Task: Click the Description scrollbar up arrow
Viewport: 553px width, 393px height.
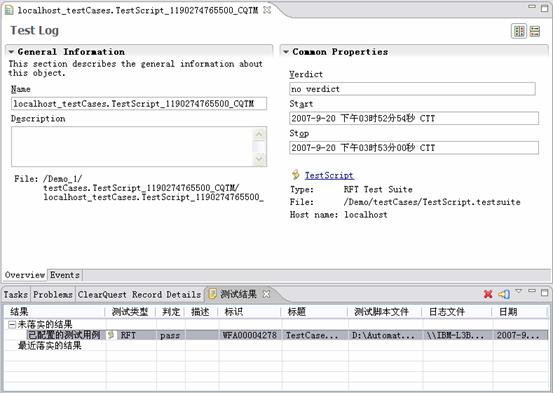Action: coord(259,134)
